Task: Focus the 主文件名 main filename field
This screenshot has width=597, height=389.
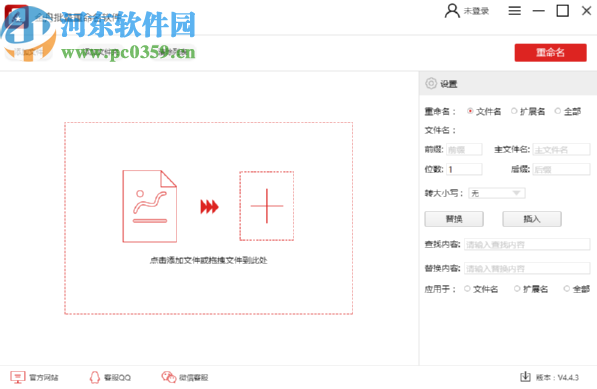Action: (x=561, y=149)
